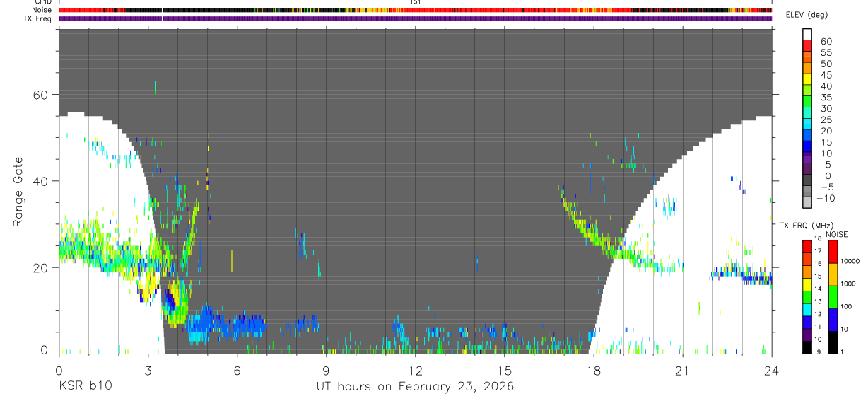This screenshot has height=401, width=868.
Task: Click the x-axis tick label '18'
Action: (593, 371)
